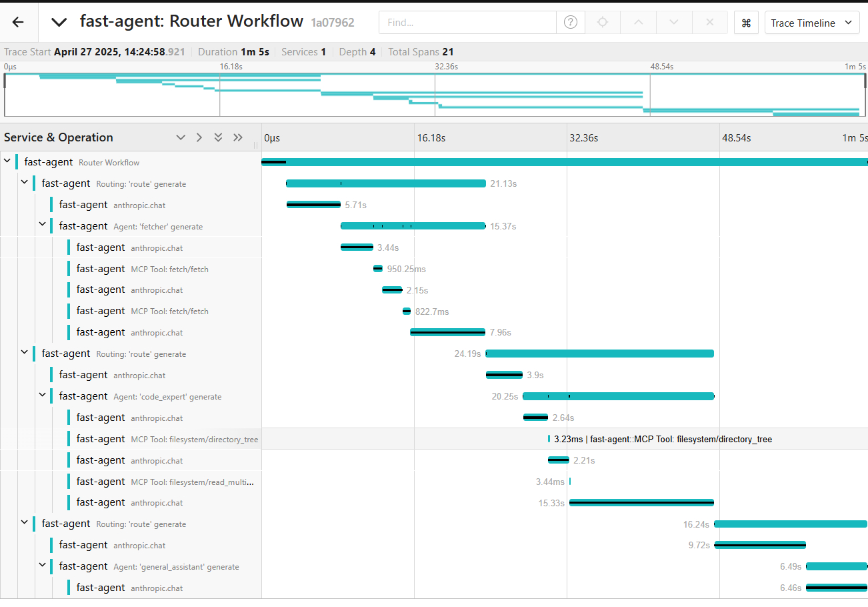This screenshot has height=607, width=868.
Task: Expand one level with right chevron
Action: (x=199, y=137)
